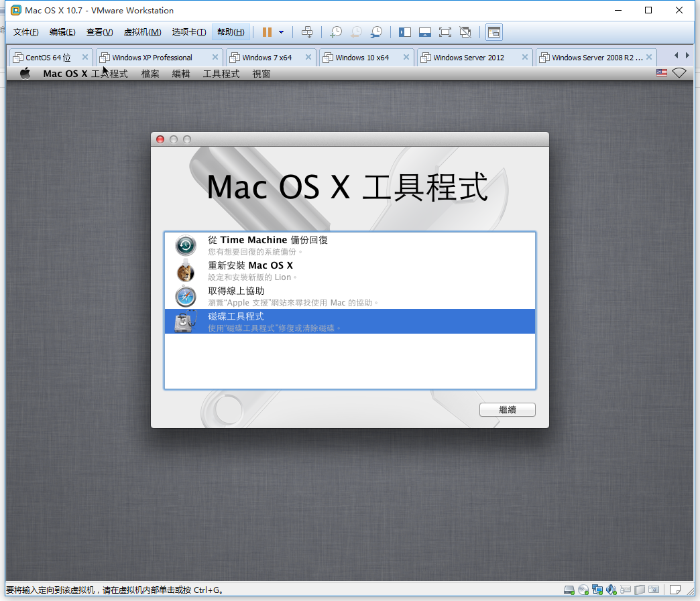Screen dimensions: 700x601
Task: Click the US flag input source icon
Action: click(x=662, y=73)
